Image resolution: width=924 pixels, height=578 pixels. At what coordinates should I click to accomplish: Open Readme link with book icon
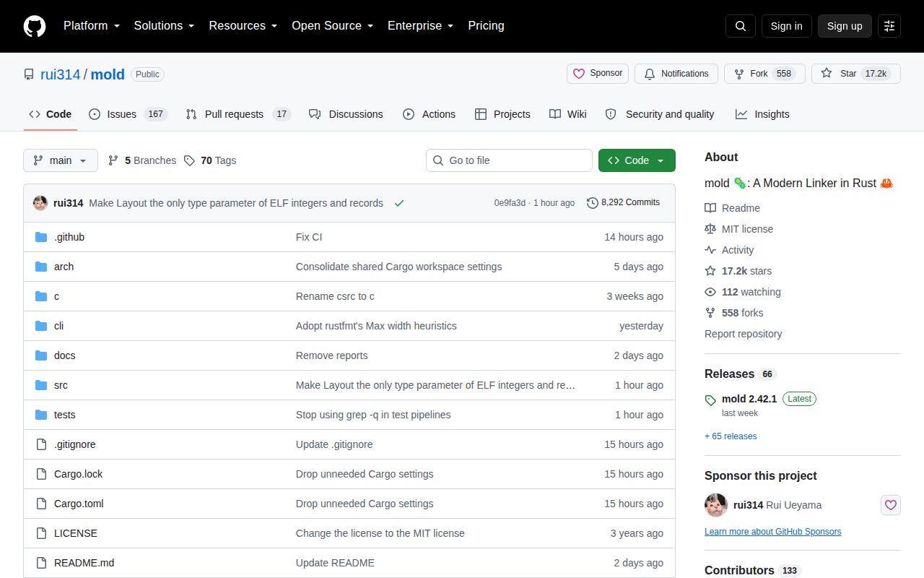pos(732,208)
